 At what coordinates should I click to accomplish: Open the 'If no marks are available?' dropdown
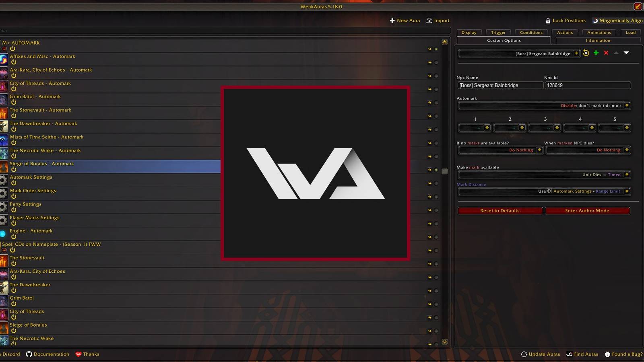click(539, 150)
